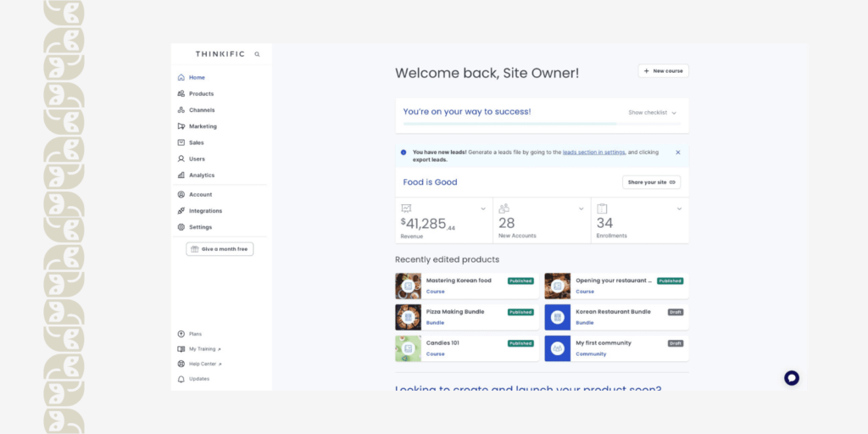The width and height of the screenshot is (868, 434).
Task: Click the search magnifier icon beside Thinkific logo
Action: (x=257, y=54)
